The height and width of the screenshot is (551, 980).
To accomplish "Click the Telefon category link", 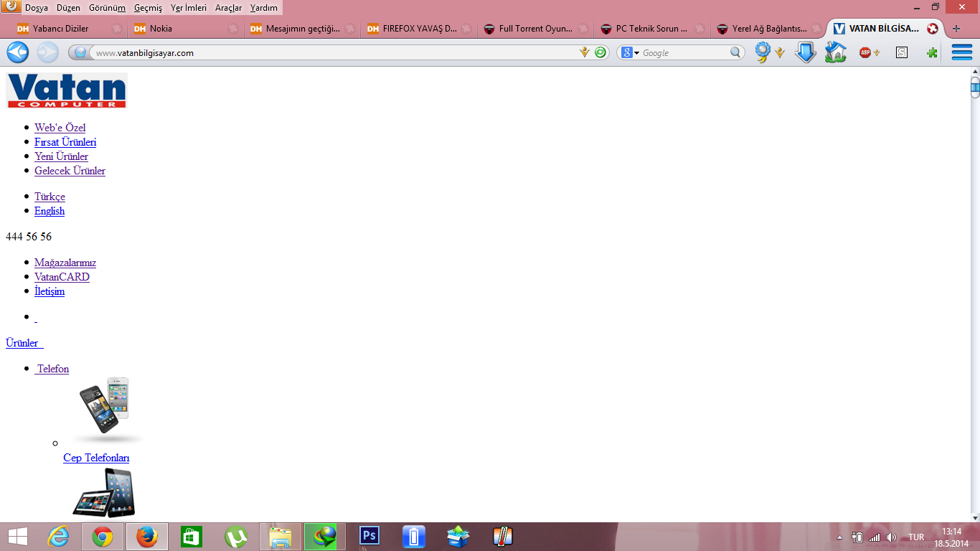I will pyautogui.click(x=53, y=369).
